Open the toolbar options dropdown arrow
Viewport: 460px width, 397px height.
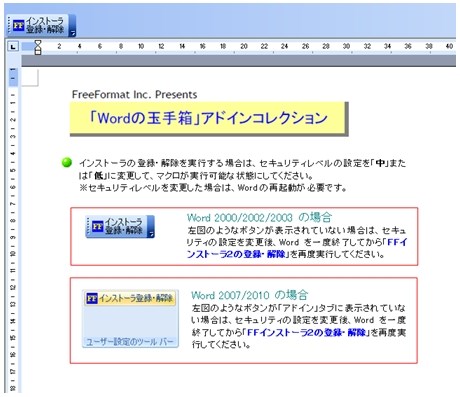coord(72,26)
